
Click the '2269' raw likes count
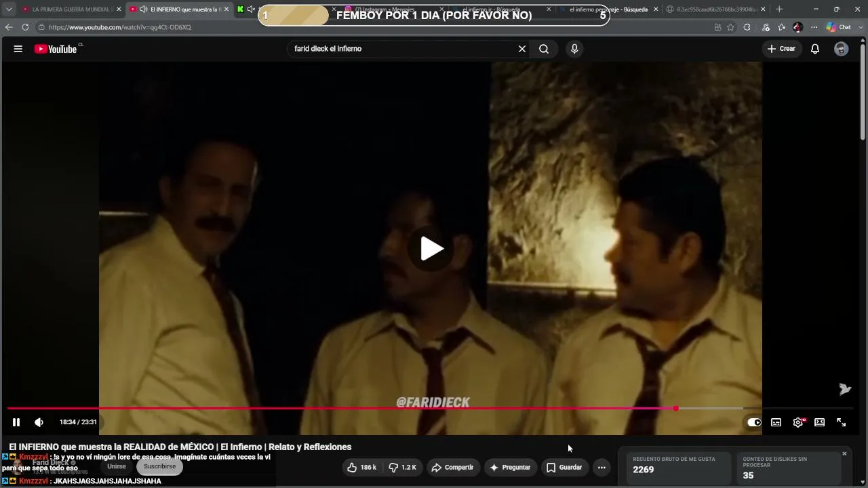(x=644, y=470)
